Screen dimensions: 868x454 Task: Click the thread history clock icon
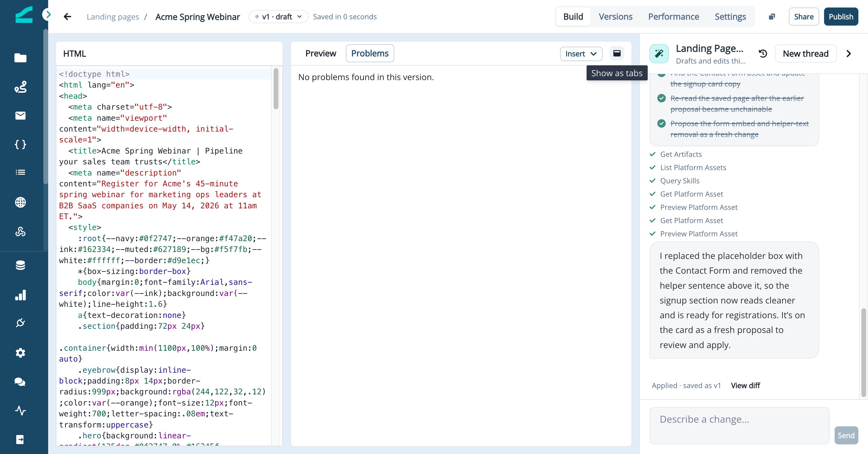(763, 54)
